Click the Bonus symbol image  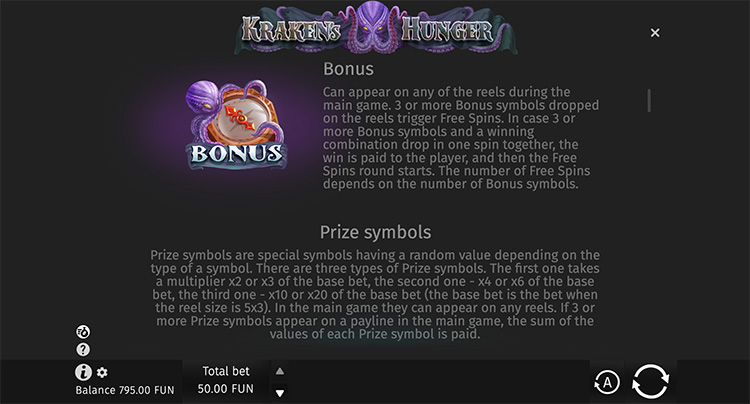tap(234, 122)
